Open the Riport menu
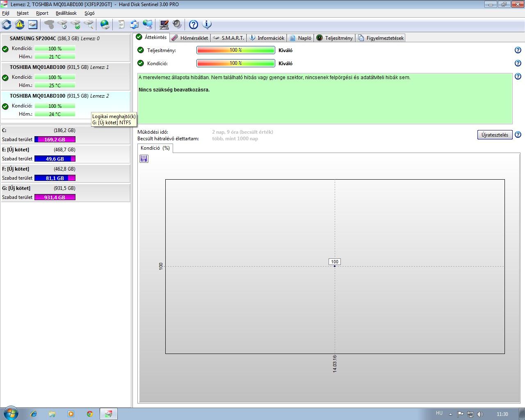This screenshot has height=420, width=525. pyautogui.click(x=42, y=13)
